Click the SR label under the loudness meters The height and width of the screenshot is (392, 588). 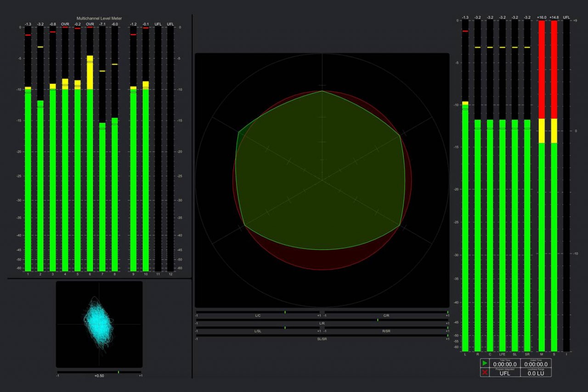(x=528, y=355)
